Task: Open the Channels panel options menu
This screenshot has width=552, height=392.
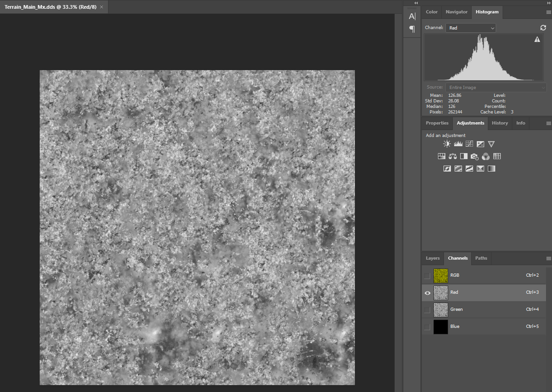Action: (548, 258)
